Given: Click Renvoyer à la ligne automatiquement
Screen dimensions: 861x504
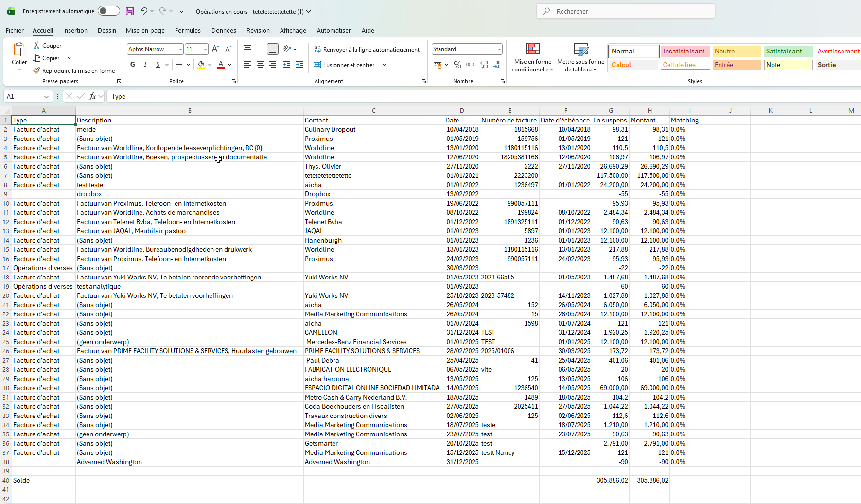Looking at the screenshot, I should 367,50.
